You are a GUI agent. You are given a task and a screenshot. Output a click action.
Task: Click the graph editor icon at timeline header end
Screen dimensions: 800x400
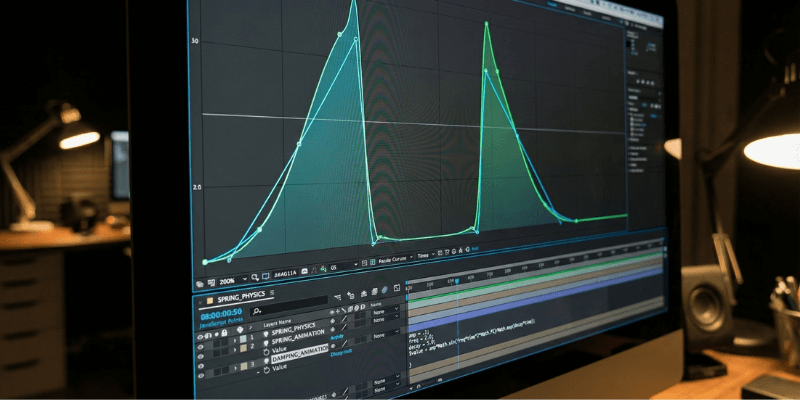click(397, 288)
